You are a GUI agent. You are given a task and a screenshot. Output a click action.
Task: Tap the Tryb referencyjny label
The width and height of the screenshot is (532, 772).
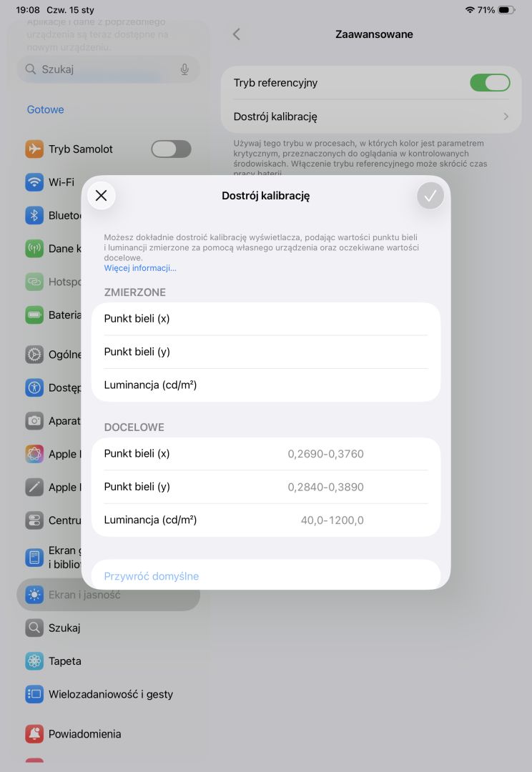[275, 83]
